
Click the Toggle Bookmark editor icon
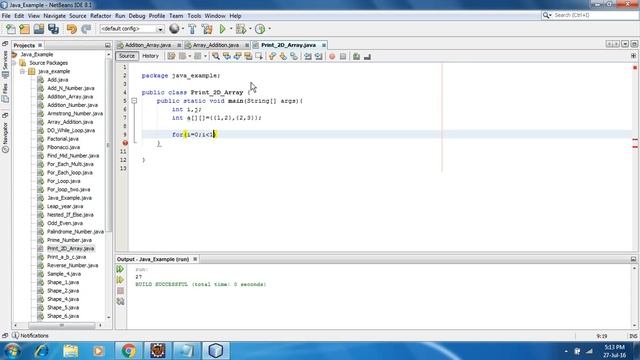(x=294, y=56)
